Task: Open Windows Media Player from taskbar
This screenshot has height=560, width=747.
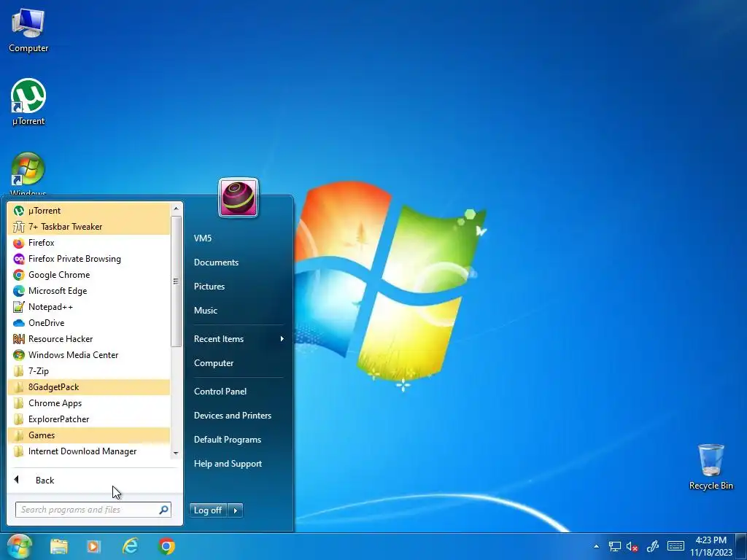Action: (x=94, y=546)
